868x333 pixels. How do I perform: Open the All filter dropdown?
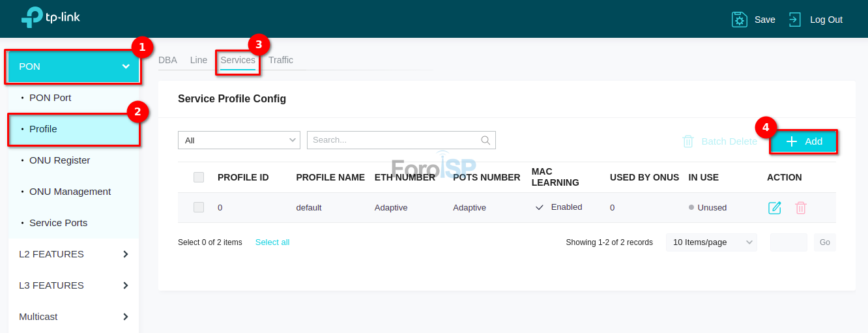click(239, 140)
